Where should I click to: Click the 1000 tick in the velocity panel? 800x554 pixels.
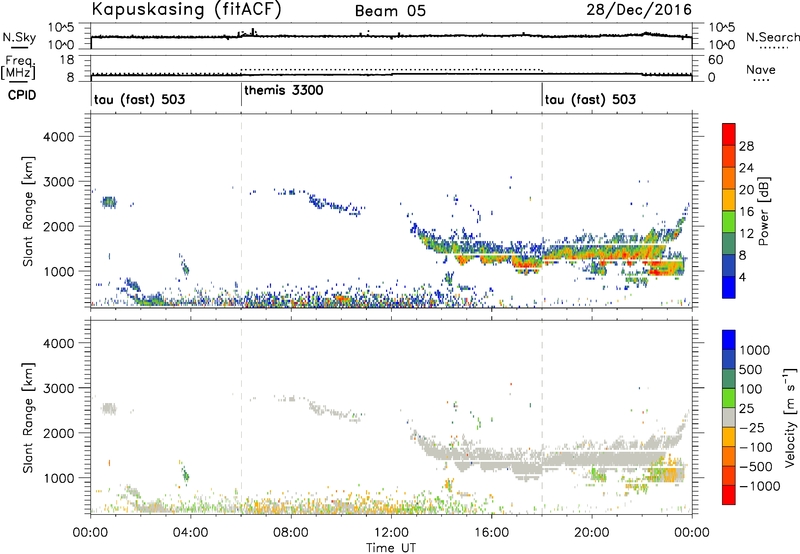click(58, 477)
